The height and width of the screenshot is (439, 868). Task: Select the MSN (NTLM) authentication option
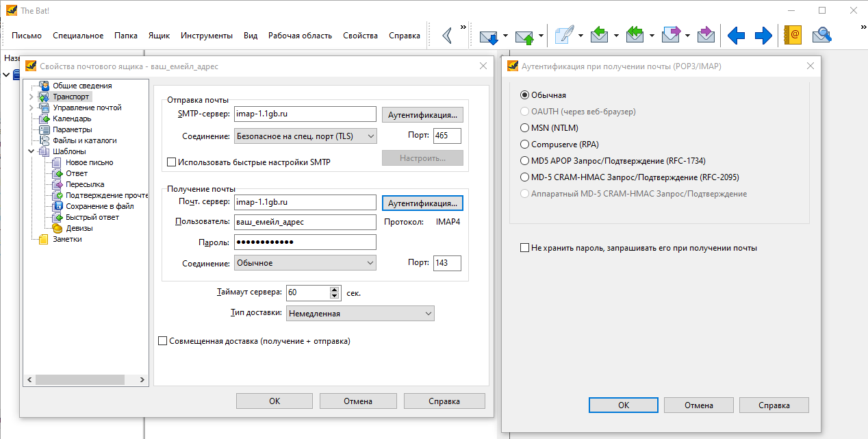[526, 128]
